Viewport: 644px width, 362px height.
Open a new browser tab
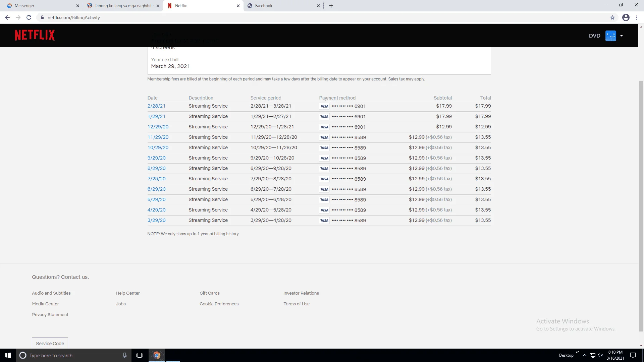pos(331,6)
